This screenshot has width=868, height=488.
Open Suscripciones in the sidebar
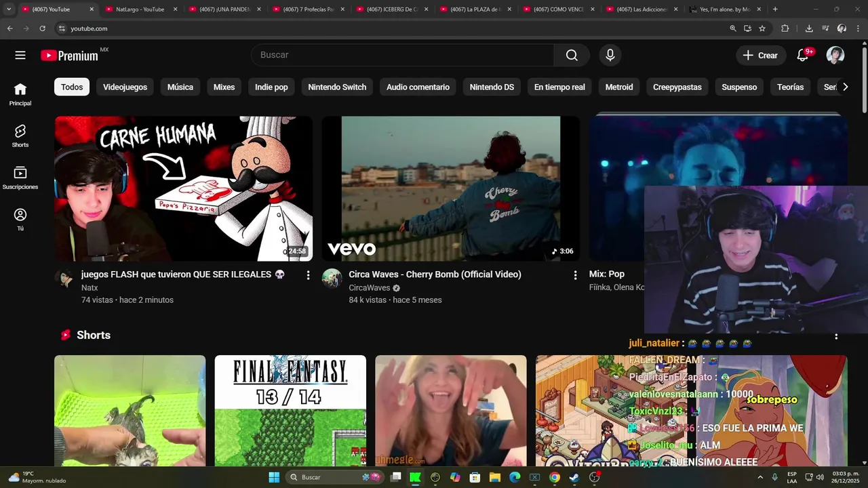(x=20, y=178)
